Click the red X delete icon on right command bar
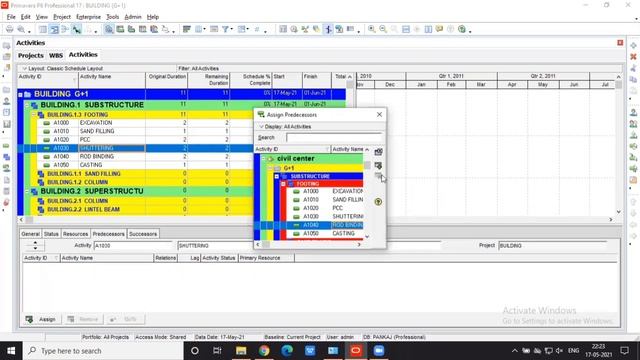 pyautogui.click(x=633, y=57)
